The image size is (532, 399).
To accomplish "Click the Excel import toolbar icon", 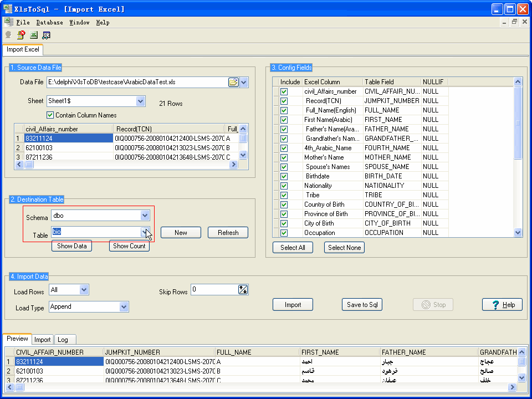I will tap(34, 35).
